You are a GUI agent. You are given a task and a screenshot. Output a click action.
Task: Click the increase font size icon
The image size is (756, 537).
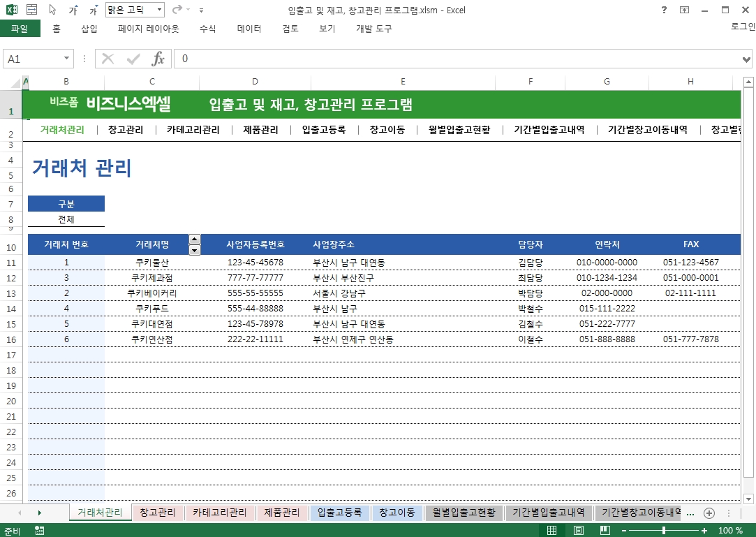coord(73,10)
